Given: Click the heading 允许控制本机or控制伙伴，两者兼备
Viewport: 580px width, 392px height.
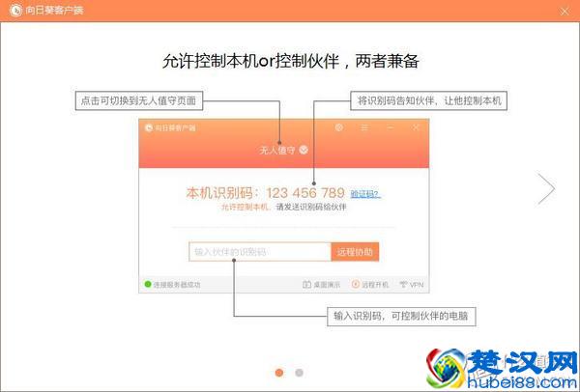Looking at the screenshot, I should 290,61.
